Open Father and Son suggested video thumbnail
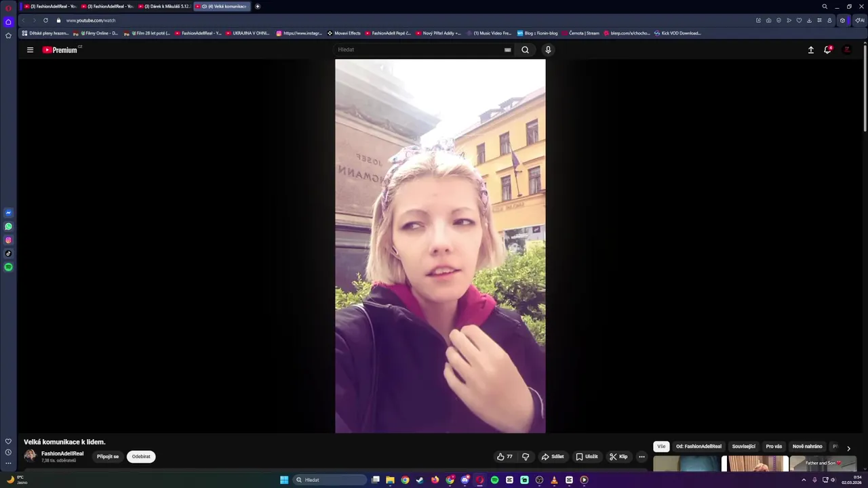The image size is (868, 488). coord(823,464)
